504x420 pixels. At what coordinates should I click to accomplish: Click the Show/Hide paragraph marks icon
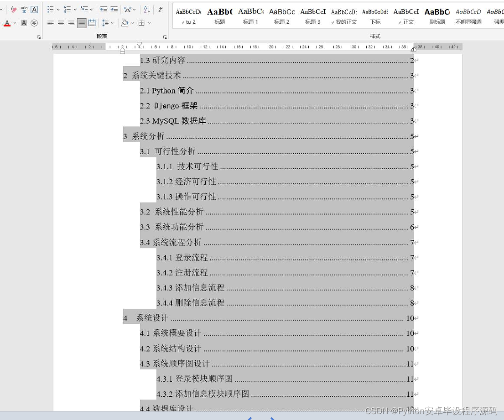coord(160,9)
